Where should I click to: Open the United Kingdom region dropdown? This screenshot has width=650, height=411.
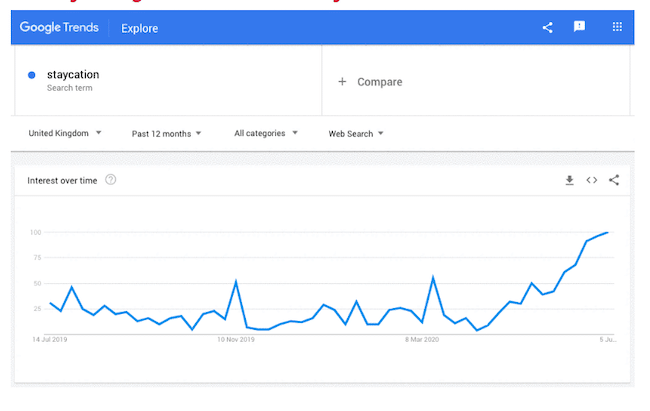pos(65,133)
